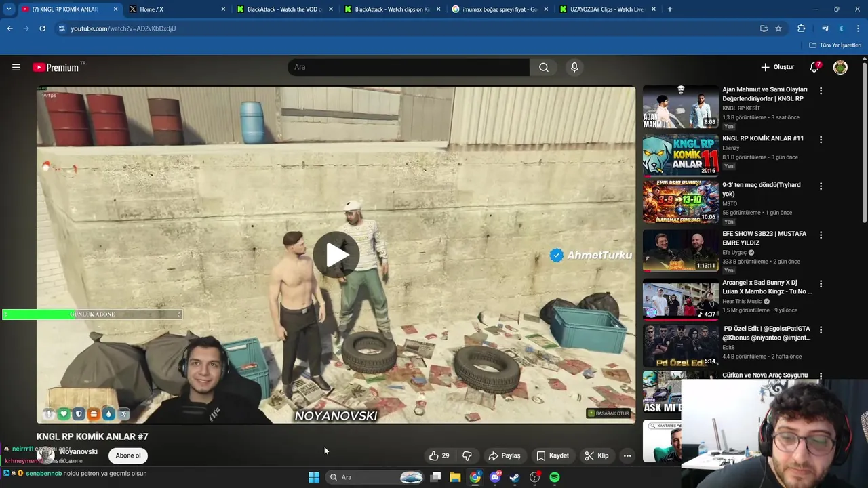868x488 pixels.
Task: Bookmark this page with the star
Action: (x=778, y=28)
